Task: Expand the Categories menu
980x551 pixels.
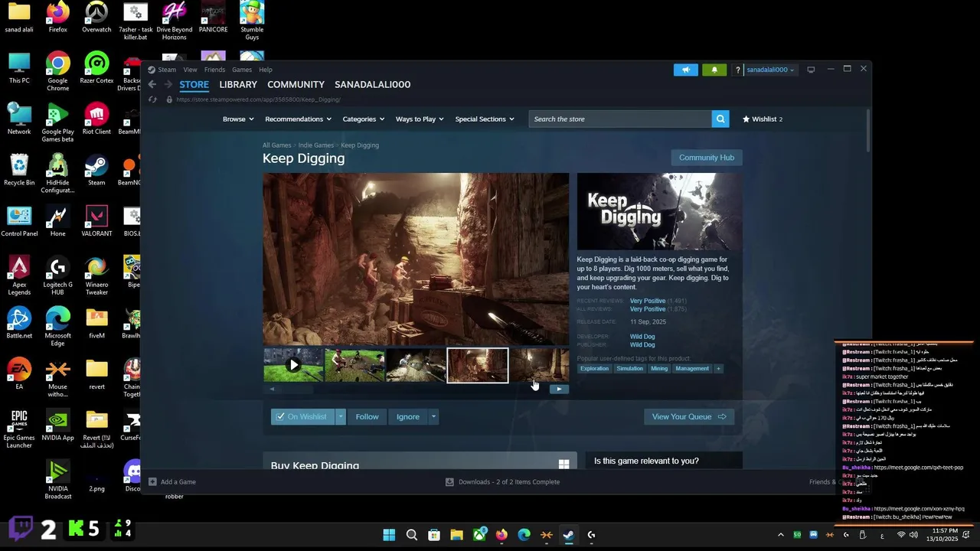Action: [x=364, y=119]
